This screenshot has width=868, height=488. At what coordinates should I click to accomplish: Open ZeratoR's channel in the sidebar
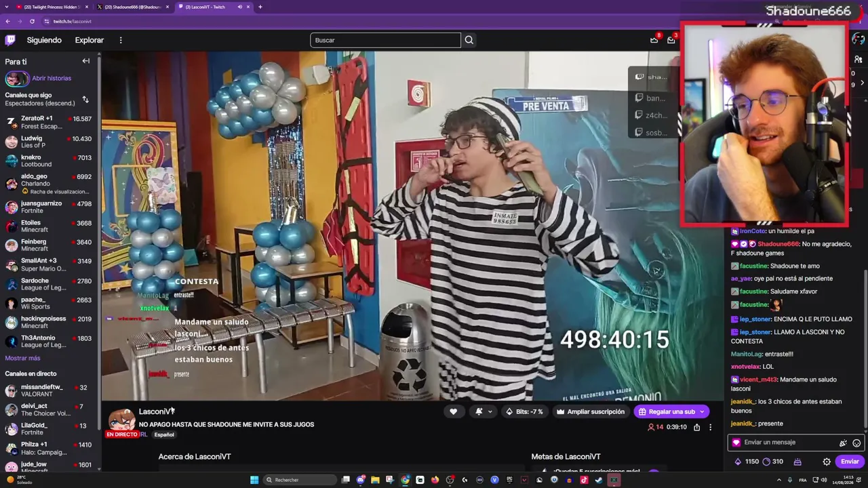[x=49, y=122]
